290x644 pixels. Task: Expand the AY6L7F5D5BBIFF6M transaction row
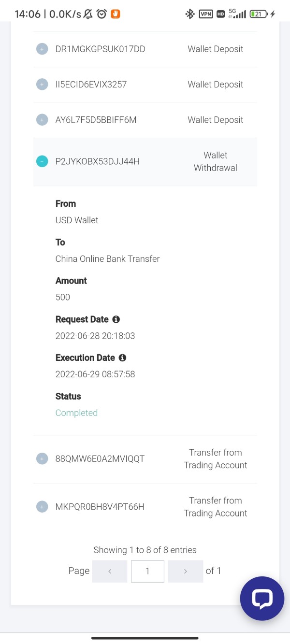(x=42, y=120)
